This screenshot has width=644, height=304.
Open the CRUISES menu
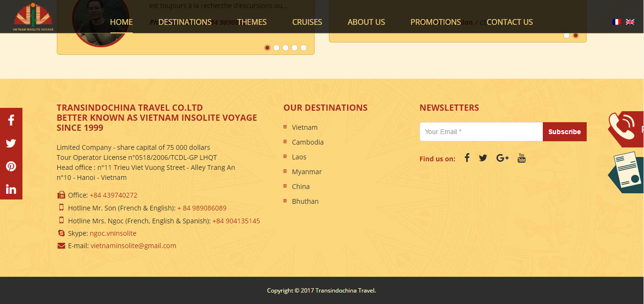click(307, 22)
